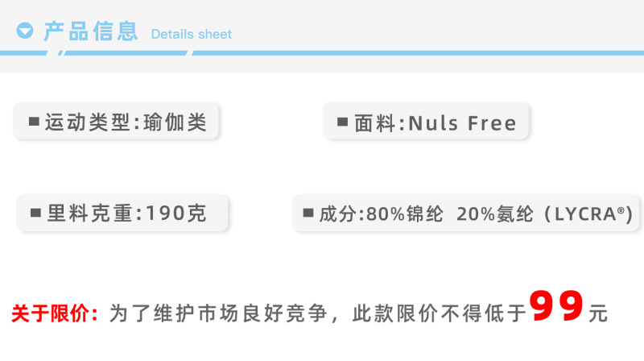
Task: Click the large red 99 price
Action: (556, 306)
